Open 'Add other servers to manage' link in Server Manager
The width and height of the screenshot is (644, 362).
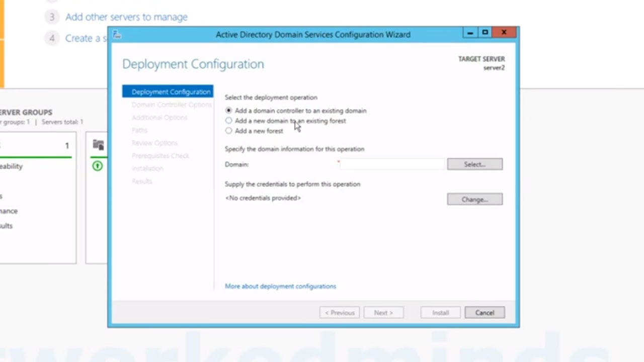(126, 17)
